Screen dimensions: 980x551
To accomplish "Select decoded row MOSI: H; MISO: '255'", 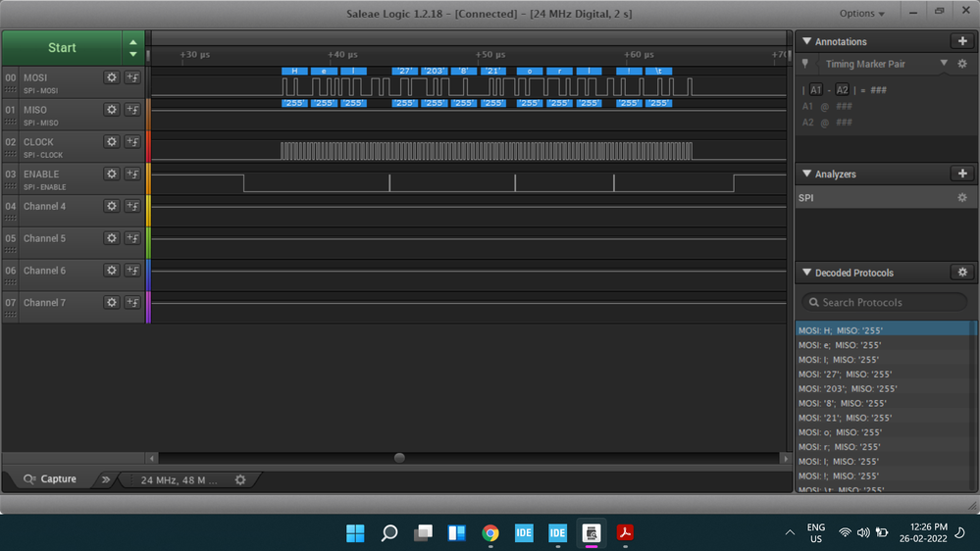I will (885, 330).
